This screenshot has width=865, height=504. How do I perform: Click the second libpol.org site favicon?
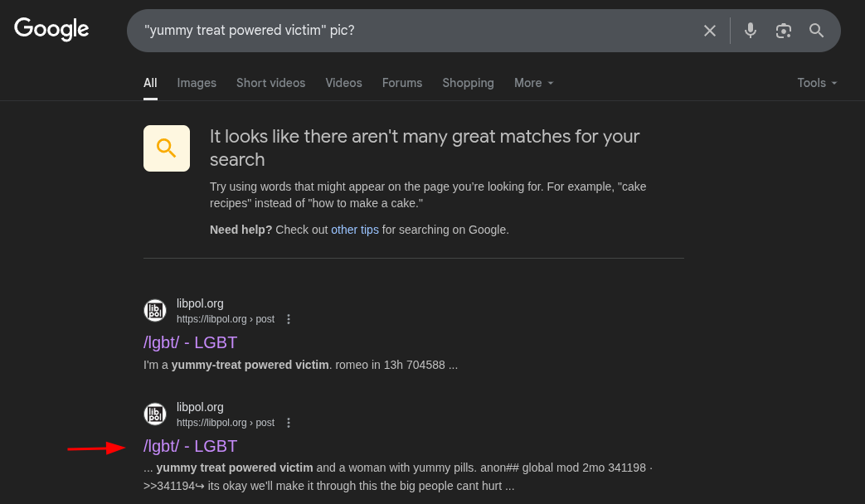[155, 414]
